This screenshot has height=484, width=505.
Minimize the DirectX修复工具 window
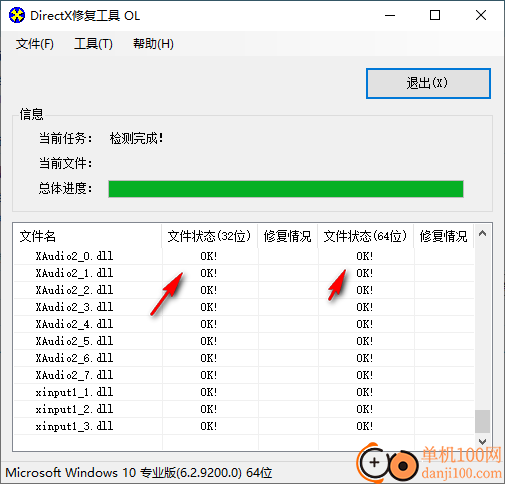tap(390, 15)
